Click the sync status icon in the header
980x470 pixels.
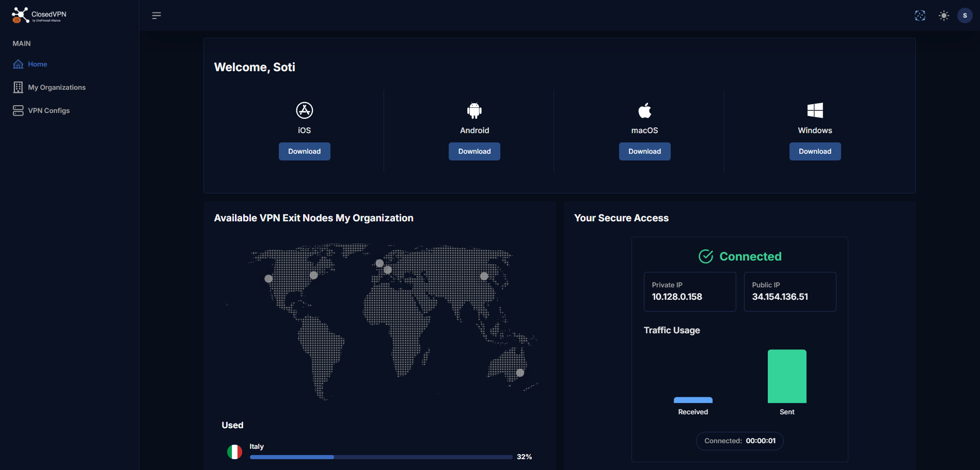pos(920,15)
